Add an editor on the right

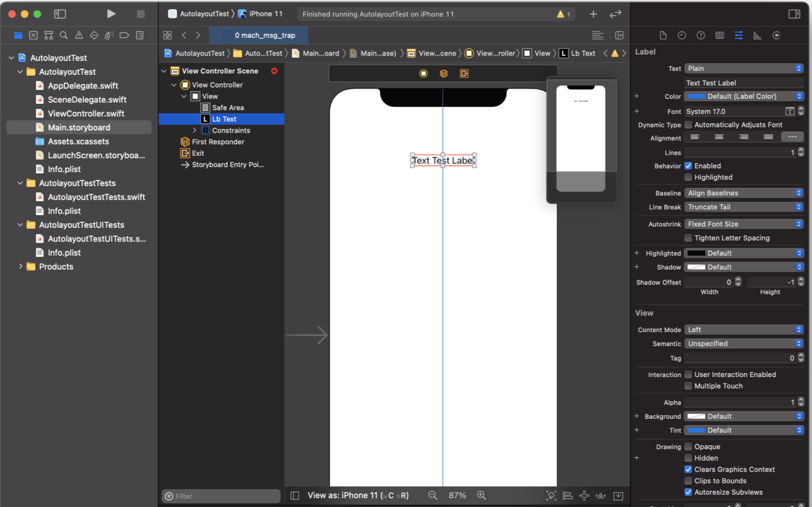pos(619,35)
